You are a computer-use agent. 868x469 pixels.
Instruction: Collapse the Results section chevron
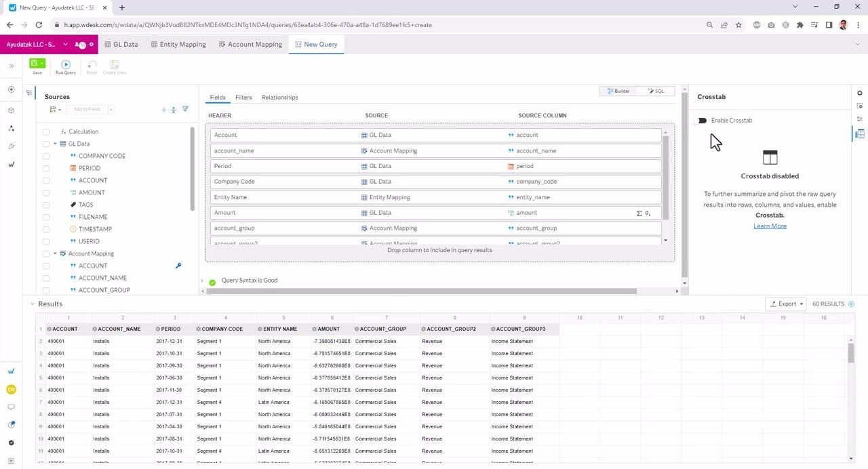[x=32, y=304]
